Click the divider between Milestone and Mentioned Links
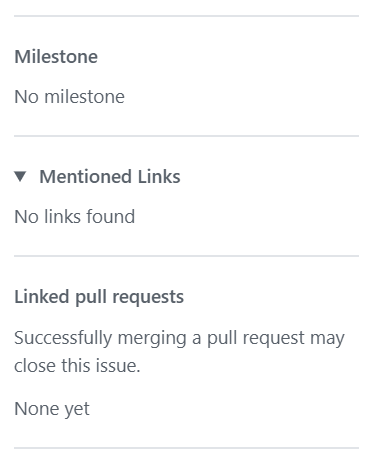The height and width of the screenshot is (466, 378). point(186,136)
